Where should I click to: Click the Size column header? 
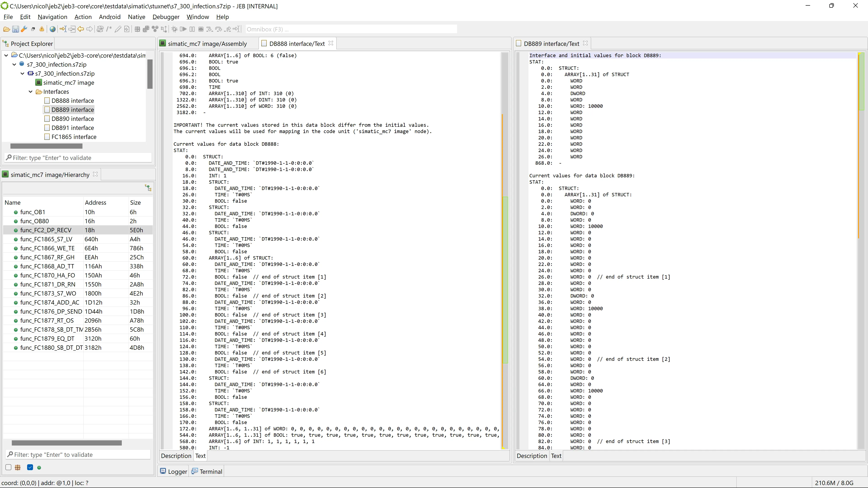click(141, 202)
